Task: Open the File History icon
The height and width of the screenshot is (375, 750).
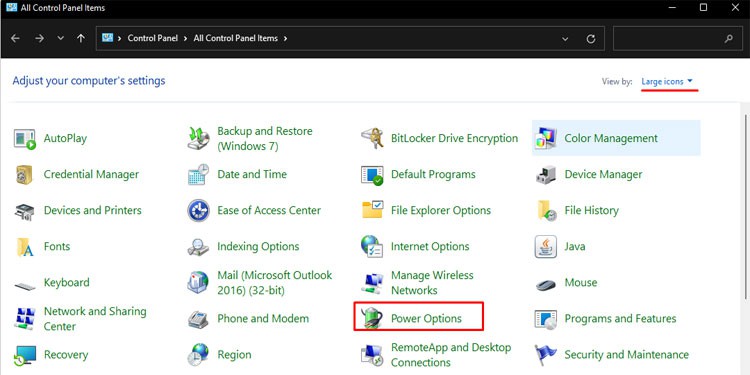Action: pyautogui.click(x=546, y=210)
